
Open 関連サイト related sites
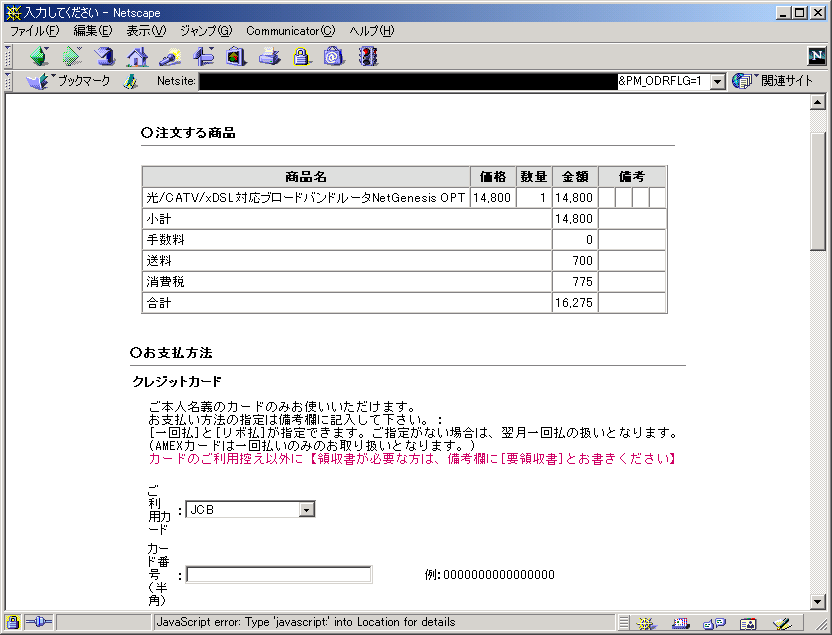tap(773, 81)
